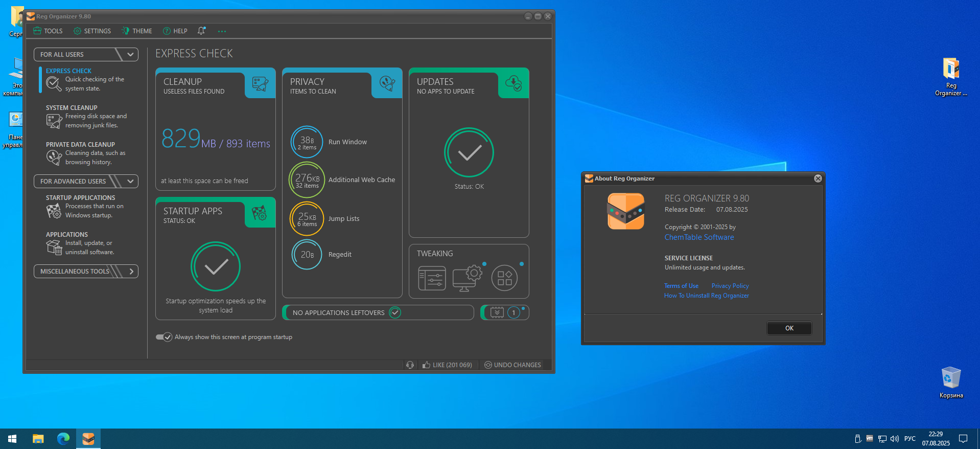Open the Tweaking monitor gear icon
Screen dimensions: 980x449
(467, 278)
